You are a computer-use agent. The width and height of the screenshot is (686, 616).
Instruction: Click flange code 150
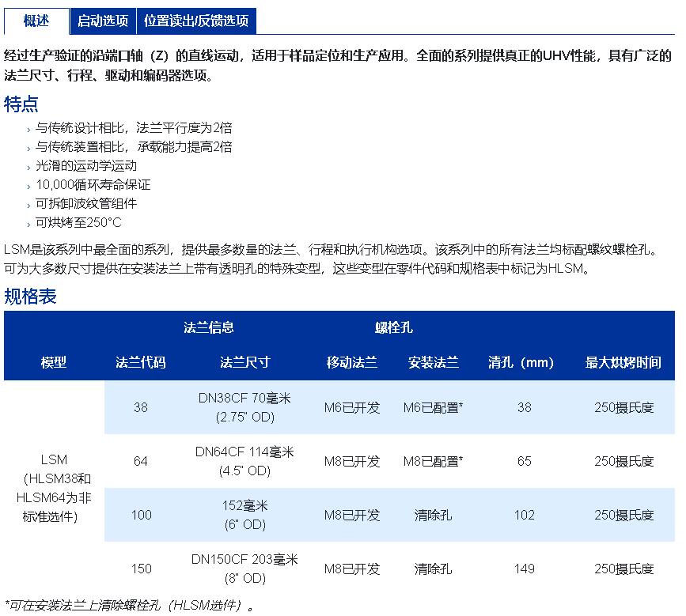coord(142,569)
